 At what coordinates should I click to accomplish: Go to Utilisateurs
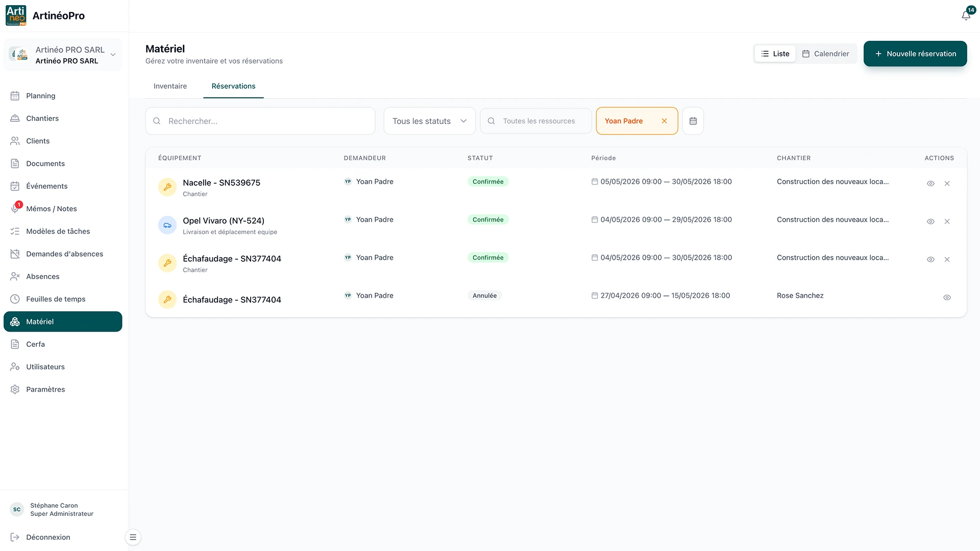tap(63, 367)
